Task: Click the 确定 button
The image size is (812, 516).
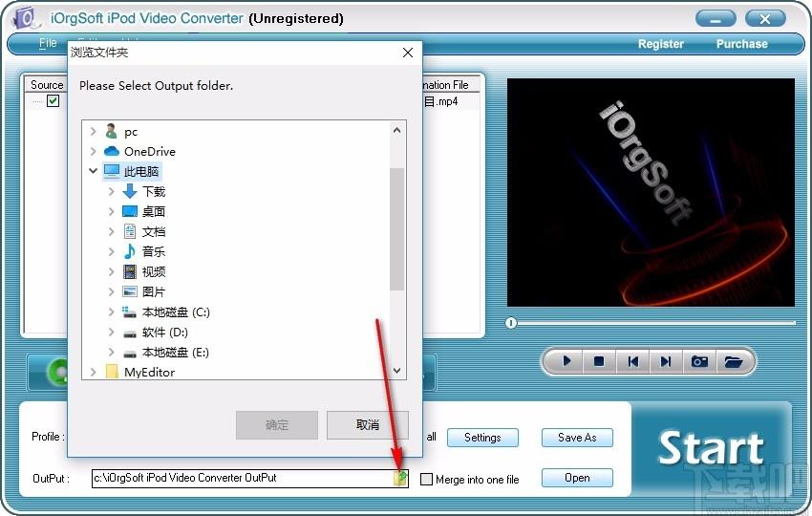Action: tap(277, 425)
